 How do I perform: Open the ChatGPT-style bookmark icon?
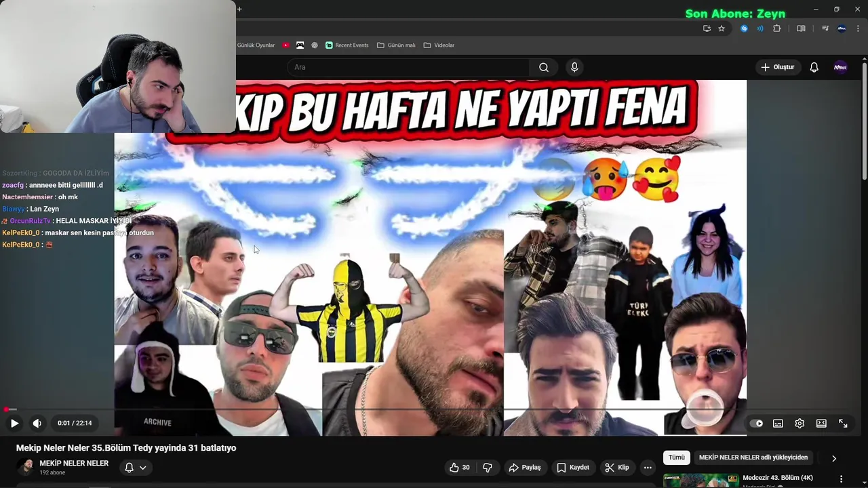[x=315, y=45]
